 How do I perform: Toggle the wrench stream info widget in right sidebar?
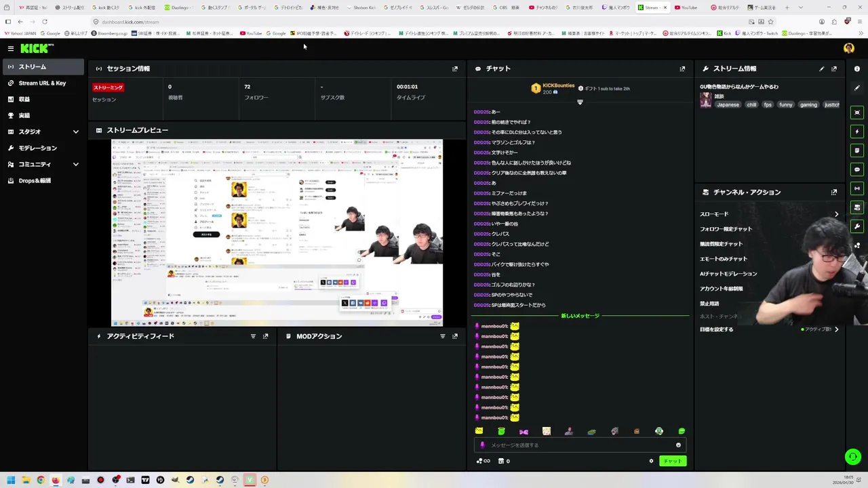click(857, 226)
